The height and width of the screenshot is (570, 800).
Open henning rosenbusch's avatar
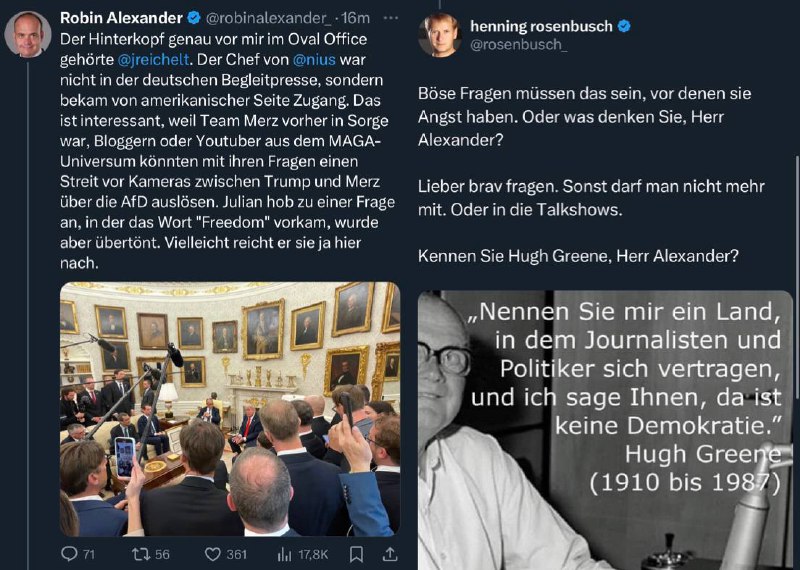pyautogui.click(x=440, y=35)
